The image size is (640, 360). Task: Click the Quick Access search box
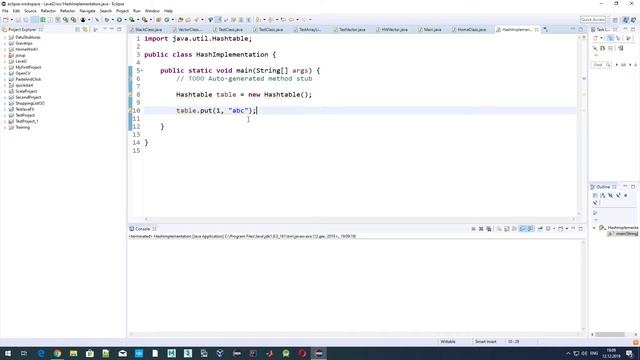pos(593,20)
